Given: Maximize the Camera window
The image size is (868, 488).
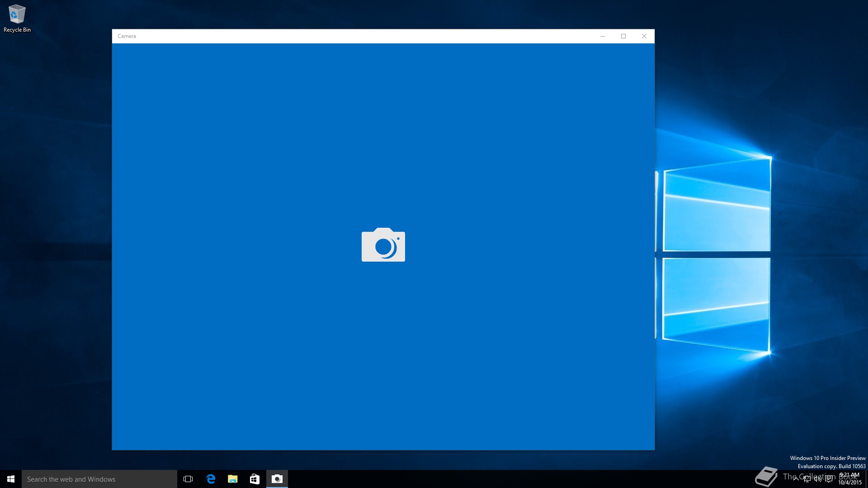Looking at the screenshot, I should click(x=623, y=36).
